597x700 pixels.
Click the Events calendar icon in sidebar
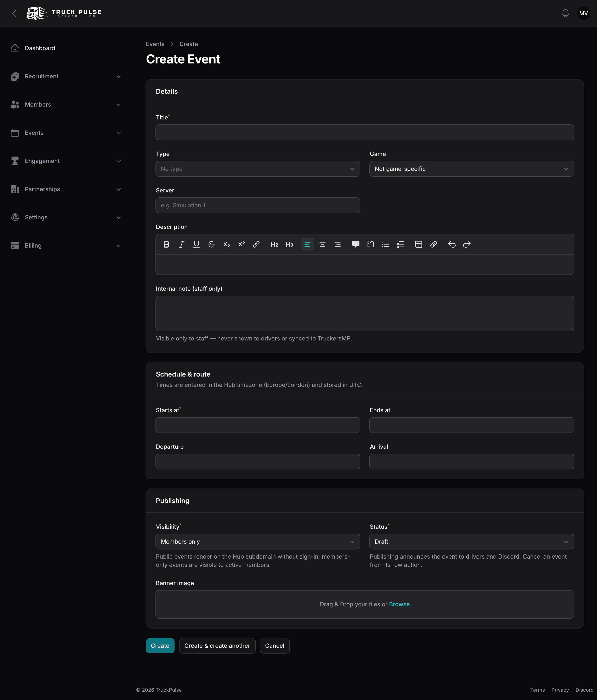pyautogui.click(x=15, y=133)
